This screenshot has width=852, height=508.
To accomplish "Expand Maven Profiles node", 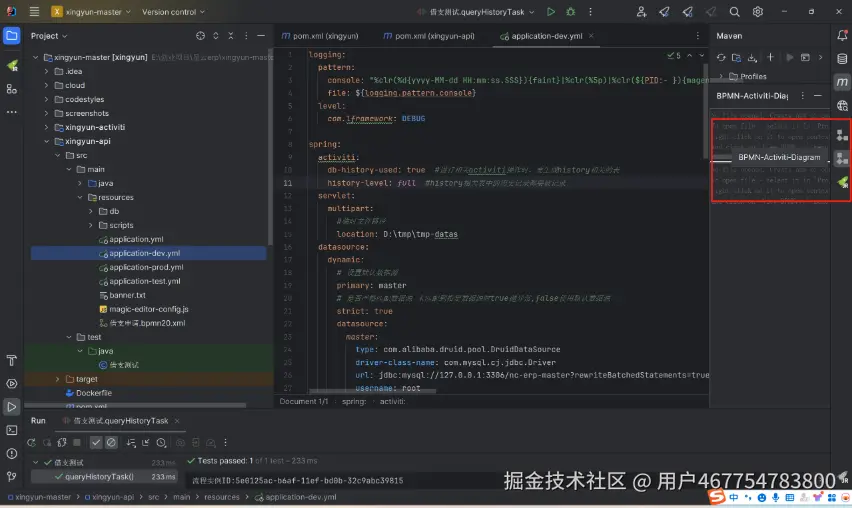I will click(x=721, y=77).
